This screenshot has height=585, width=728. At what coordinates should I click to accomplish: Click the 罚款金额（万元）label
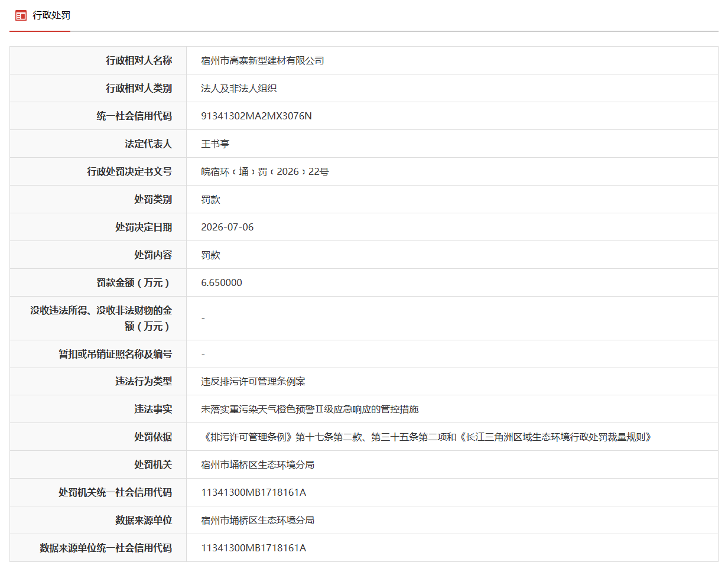(134, 282)
